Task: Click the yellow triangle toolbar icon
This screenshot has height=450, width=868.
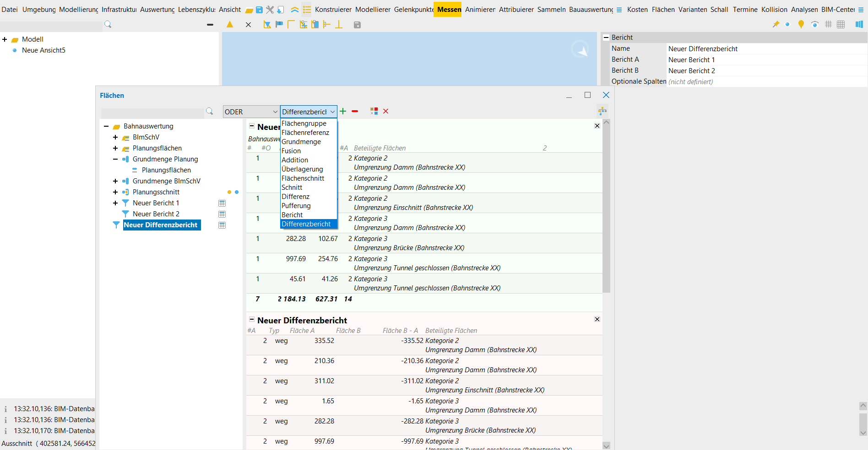Action: [230, 24]
